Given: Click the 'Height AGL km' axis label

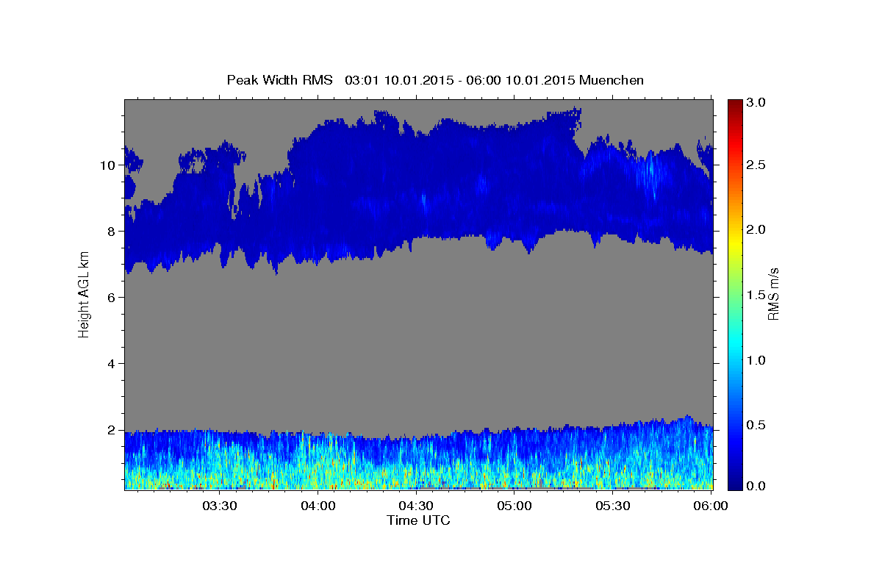Looking at the screenshot, I should [85, 294].
